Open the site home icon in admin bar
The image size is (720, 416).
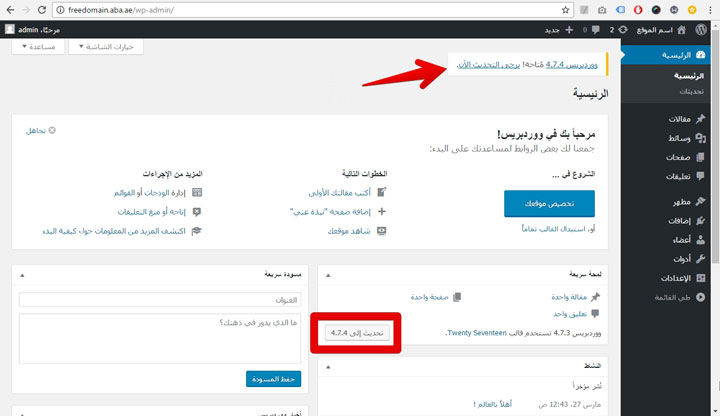[x=681, y=30]
